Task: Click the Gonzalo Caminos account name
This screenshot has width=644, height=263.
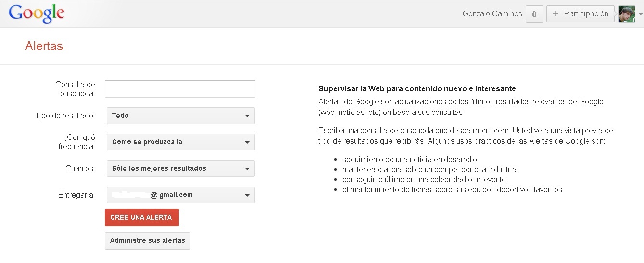Action: [x=492, y=14]
